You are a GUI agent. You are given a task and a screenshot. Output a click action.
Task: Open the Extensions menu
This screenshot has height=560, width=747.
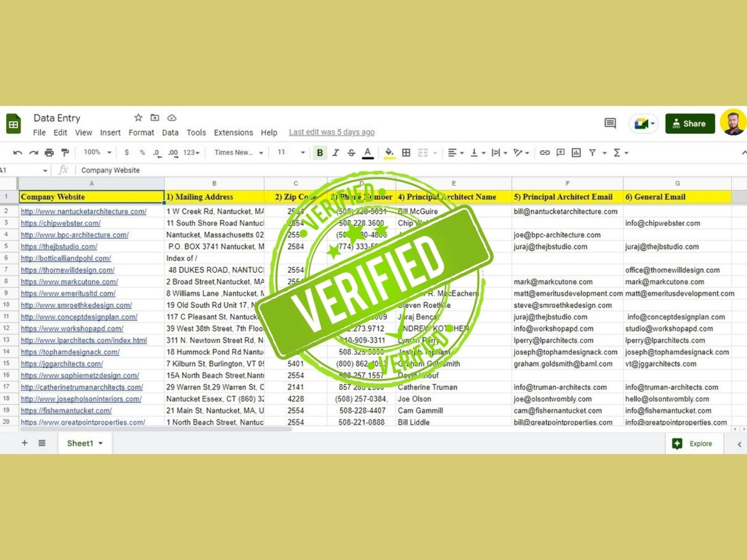coord(233,133)
